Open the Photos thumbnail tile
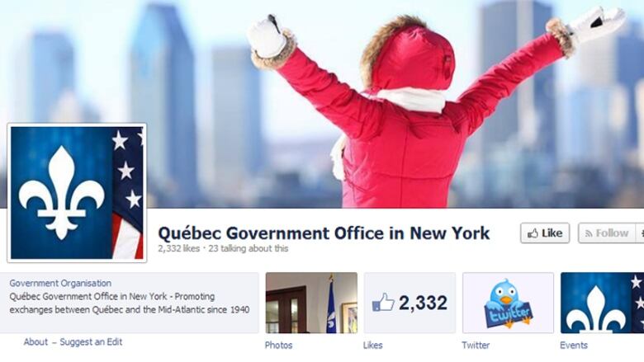This screenshot has height=362, width=644. [311, 303]
